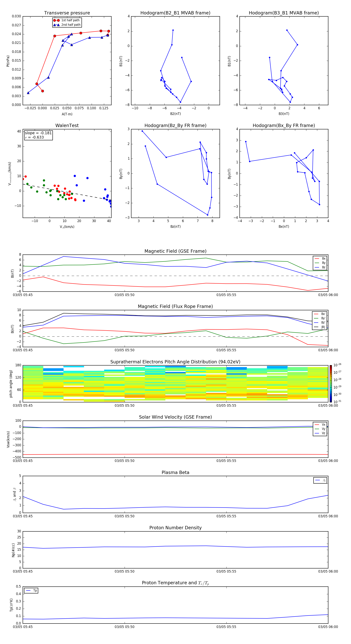Select the "Tp" legend entry
This screenshot has height=644, width=351.
[31, 591]
